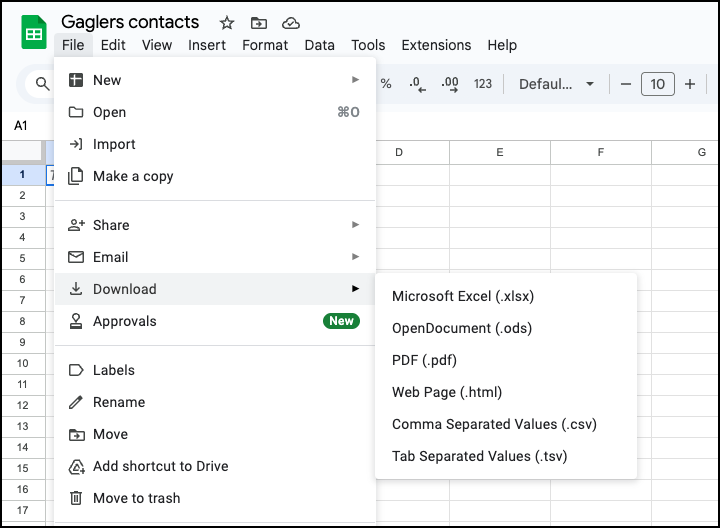Open the Data menu
Screen dimensions: 720x528
320,45
